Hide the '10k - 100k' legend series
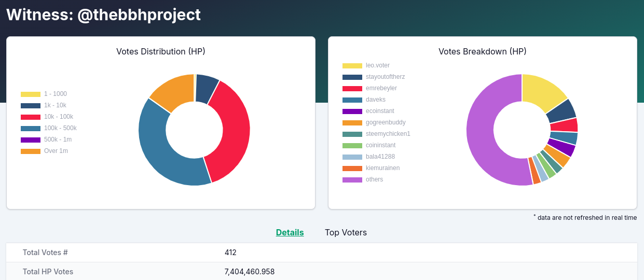The image size is (644, 280). pyautogui.click(x=47, y=117)
